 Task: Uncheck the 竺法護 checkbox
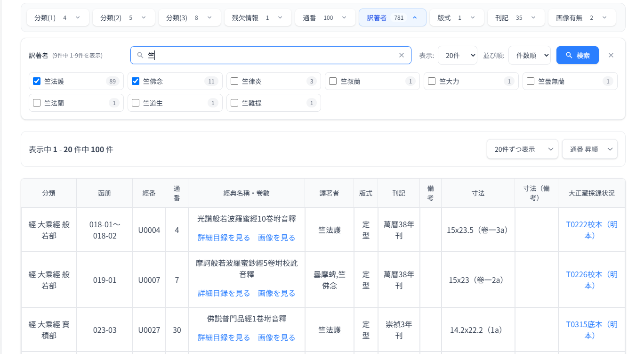[37, 81]
